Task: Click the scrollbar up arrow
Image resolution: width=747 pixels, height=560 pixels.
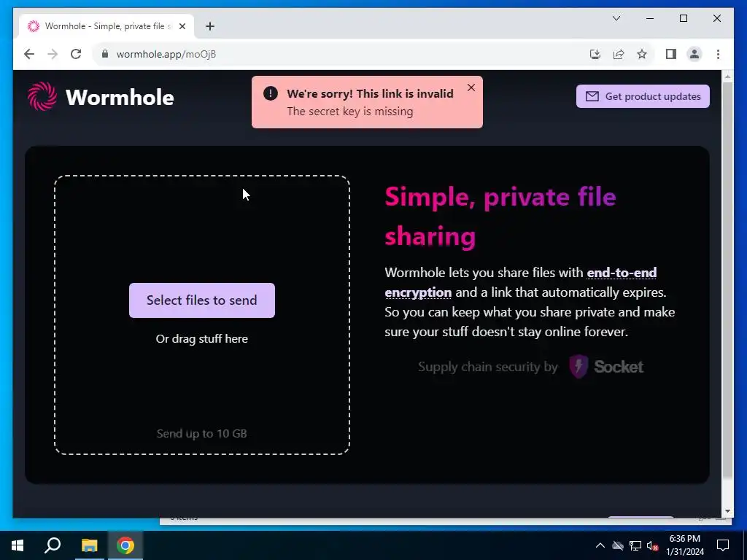Action: coord(727,76)
